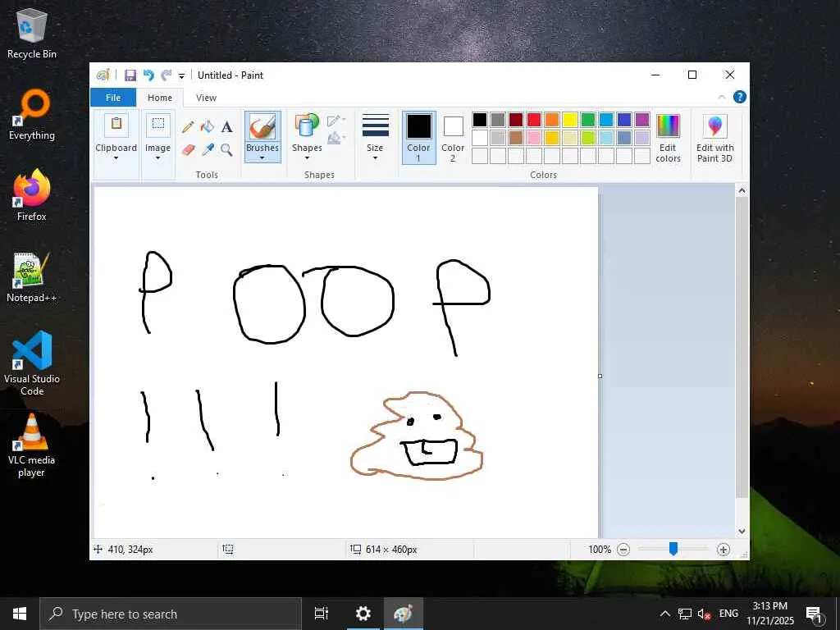Open Everything desktop shortcut
Viewport: 840px width, 630px height.
[32, 115]
